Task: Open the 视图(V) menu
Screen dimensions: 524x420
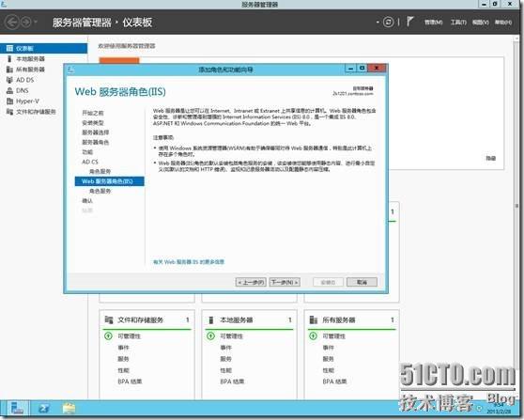Action: pyautogui.click(x=481, y=22)
